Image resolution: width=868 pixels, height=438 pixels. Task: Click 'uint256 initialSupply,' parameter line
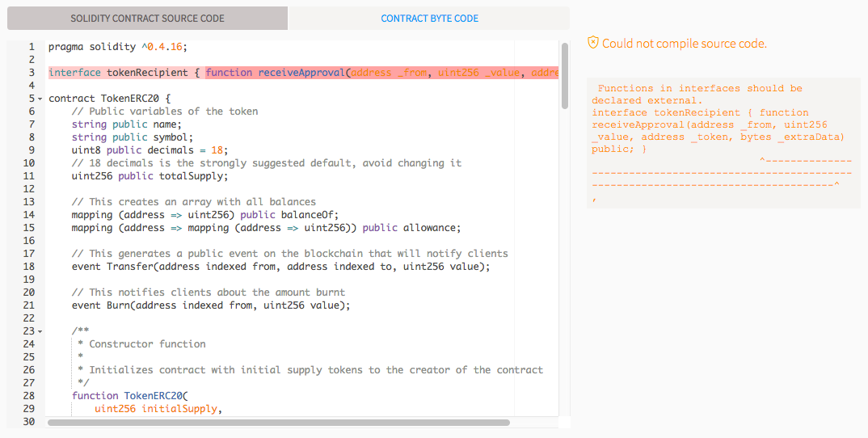tap(158, 409)
